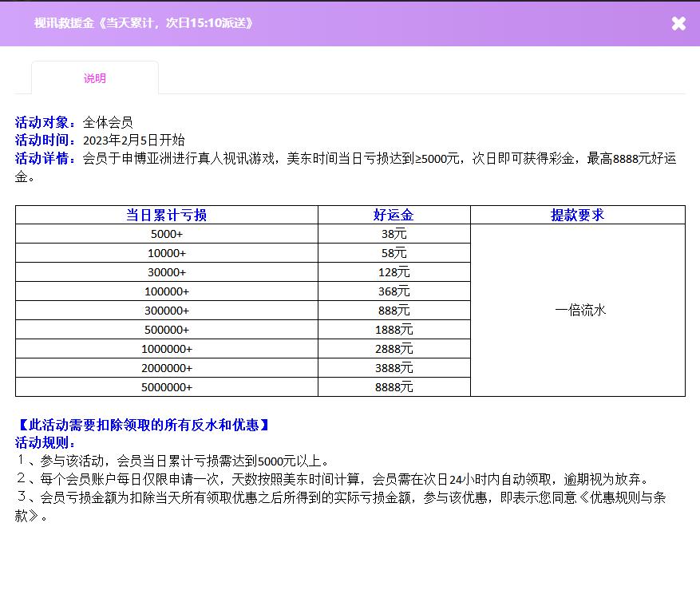Click the 此活动需要扣除领取的所有反水和优惠 notice
This screenshot has height=598, width=700.
coord(143,425)
